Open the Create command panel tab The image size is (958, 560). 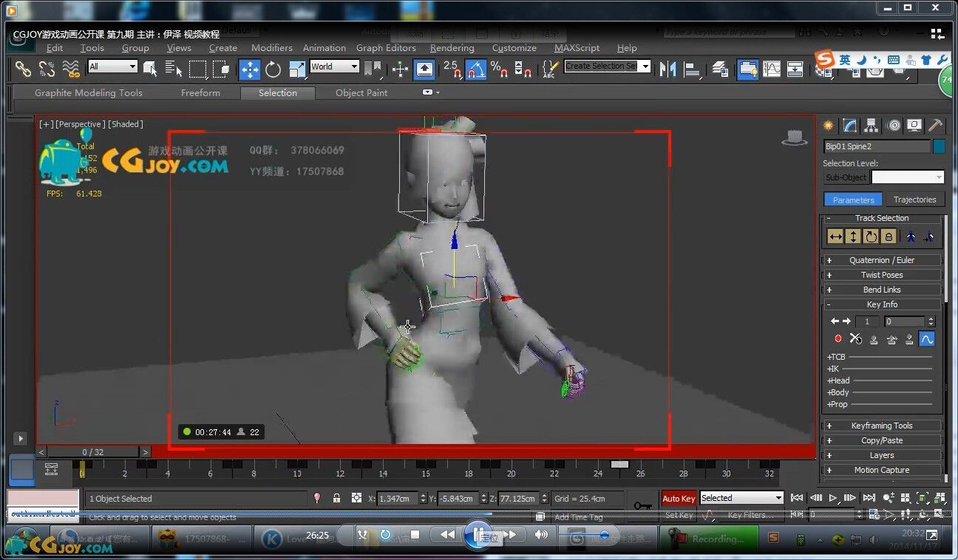point(828,125)
